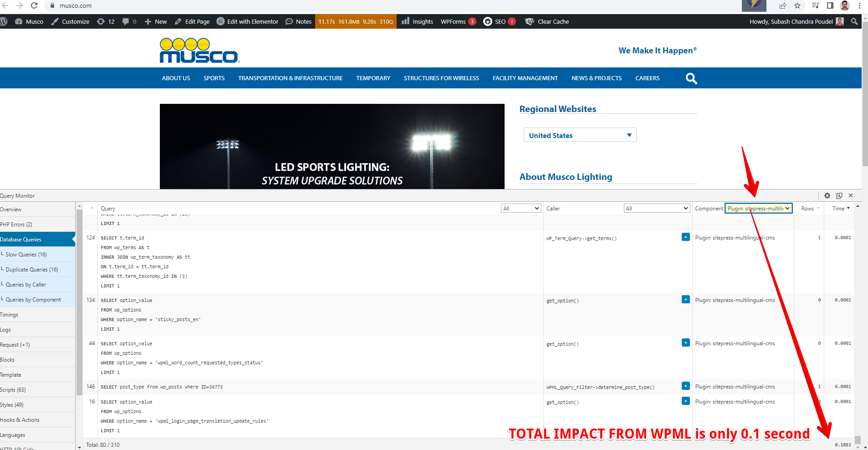Open WPForms notifications menu

click(x=458, y=21)
